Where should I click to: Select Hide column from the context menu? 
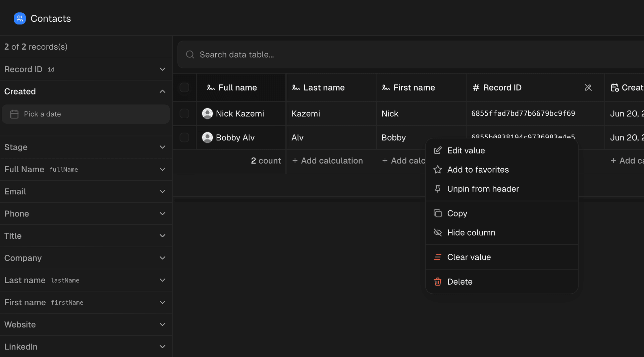point(471,232)
